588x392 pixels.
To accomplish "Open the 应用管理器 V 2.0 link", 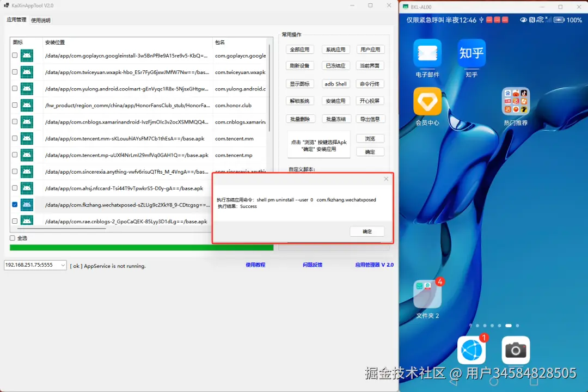I will click(374, 265).
